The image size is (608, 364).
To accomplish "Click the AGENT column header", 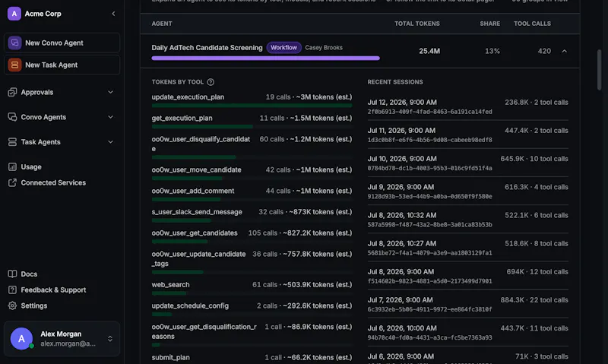I will 162,24.
